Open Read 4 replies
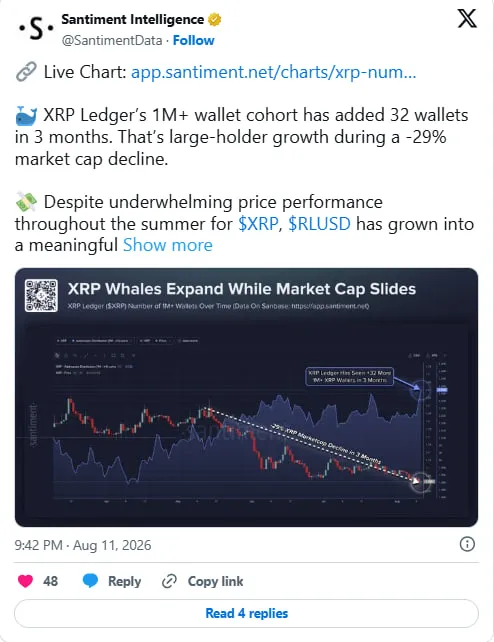 [x=246, y=613]
